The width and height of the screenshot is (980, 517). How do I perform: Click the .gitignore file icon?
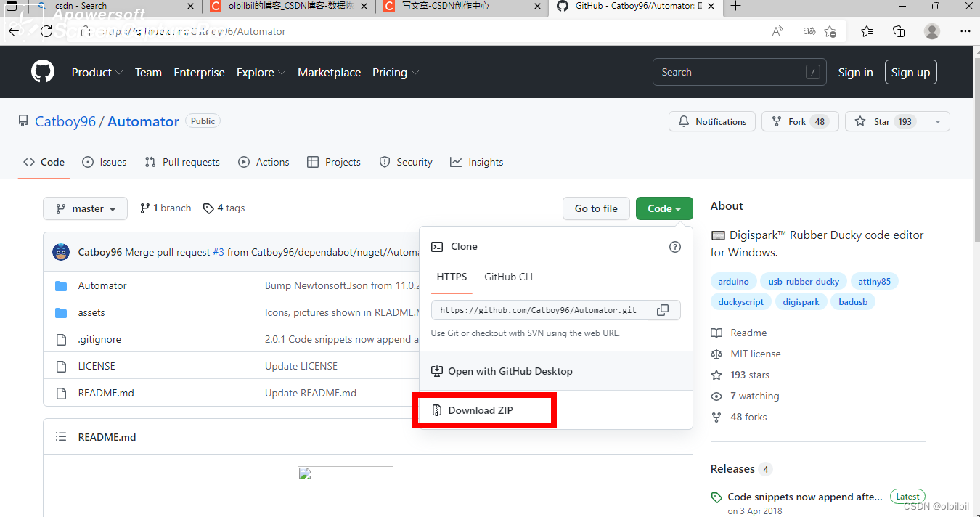[x=62, y=339]
